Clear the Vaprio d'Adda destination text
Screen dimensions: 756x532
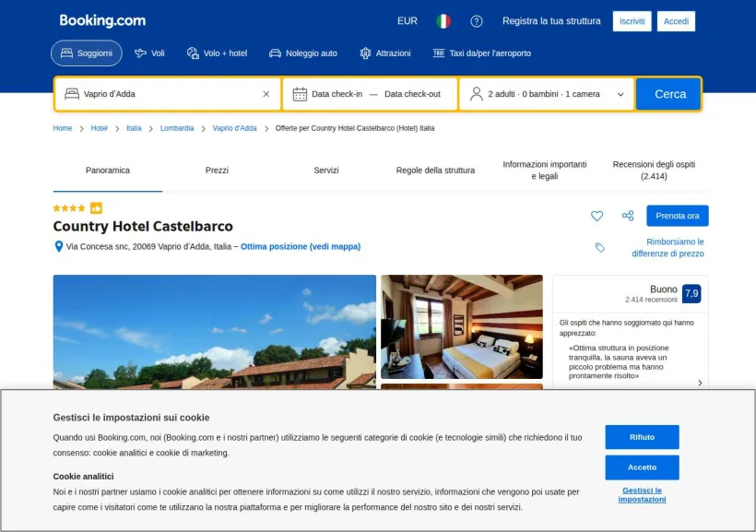[x=266, y=94]
